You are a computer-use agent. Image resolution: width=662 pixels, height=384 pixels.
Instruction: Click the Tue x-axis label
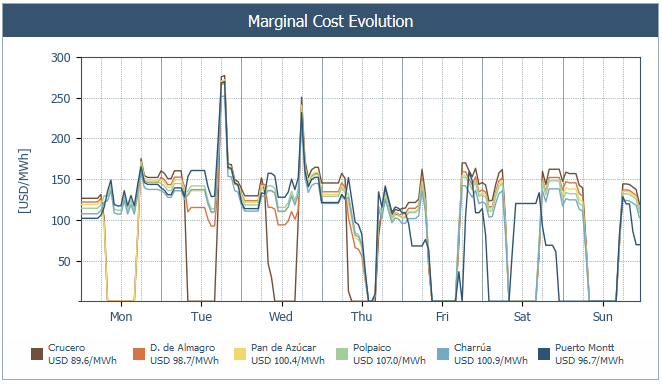(x=201, y=316)
